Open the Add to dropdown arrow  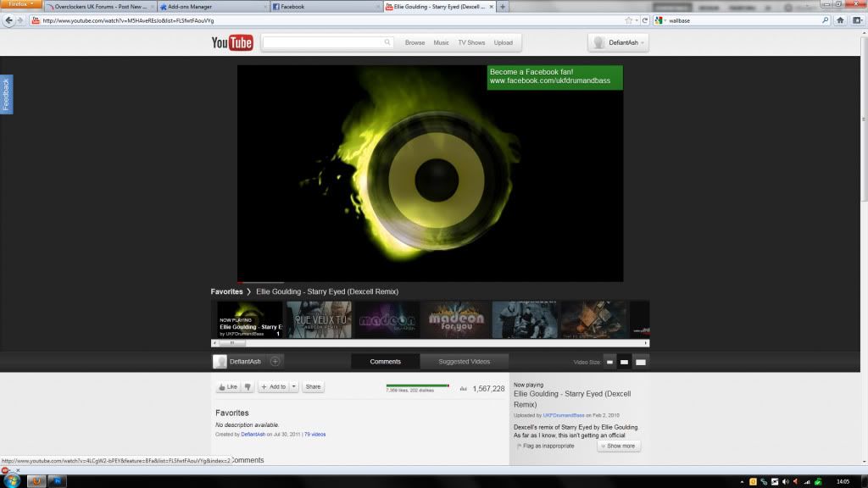click(x=293, y=386)
